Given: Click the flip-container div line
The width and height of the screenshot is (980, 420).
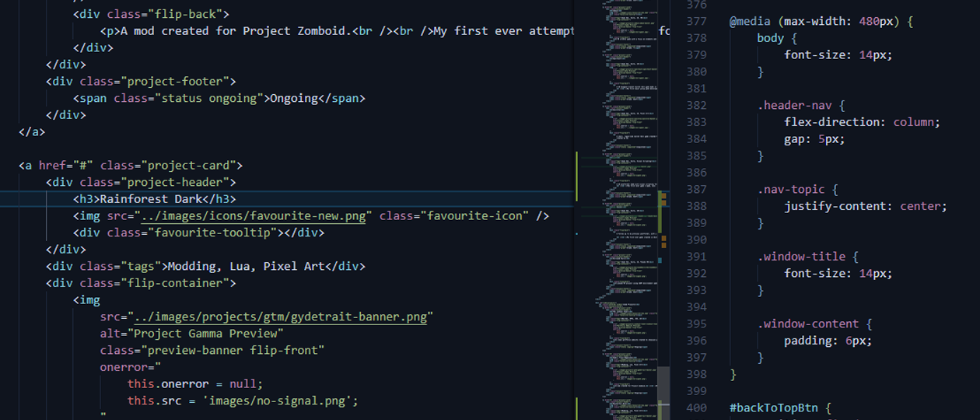Looking at the screenshot, I should [x=140, y=283].
